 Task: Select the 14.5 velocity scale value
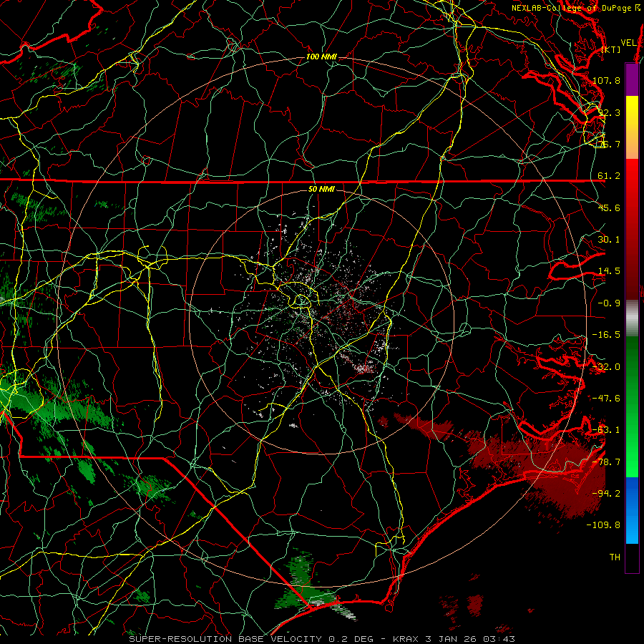point(609,271)
